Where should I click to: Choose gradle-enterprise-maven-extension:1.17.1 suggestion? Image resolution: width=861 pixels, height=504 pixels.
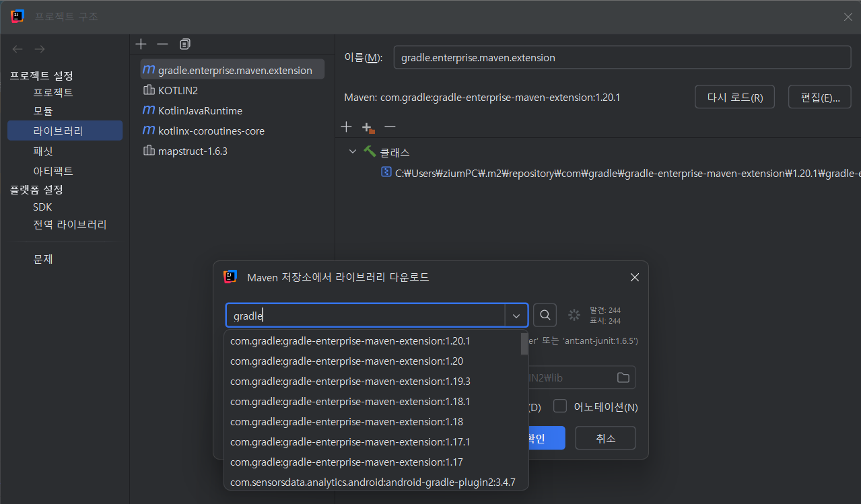pos(372,441)
